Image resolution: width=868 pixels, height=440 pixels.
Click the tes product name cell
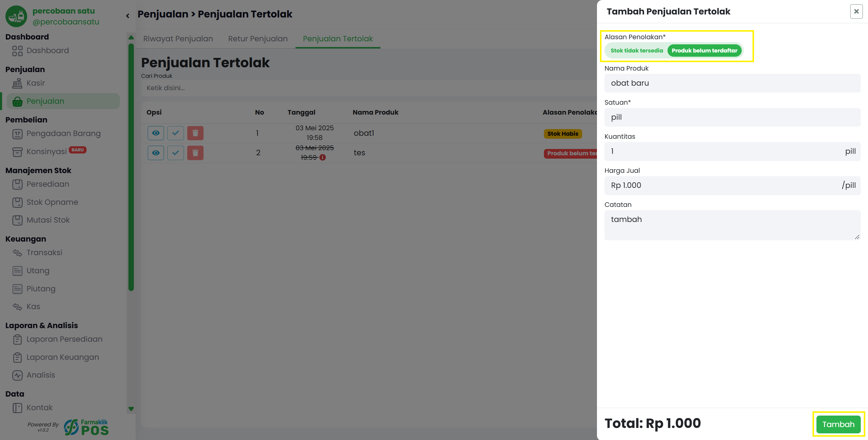coord(359,153)
